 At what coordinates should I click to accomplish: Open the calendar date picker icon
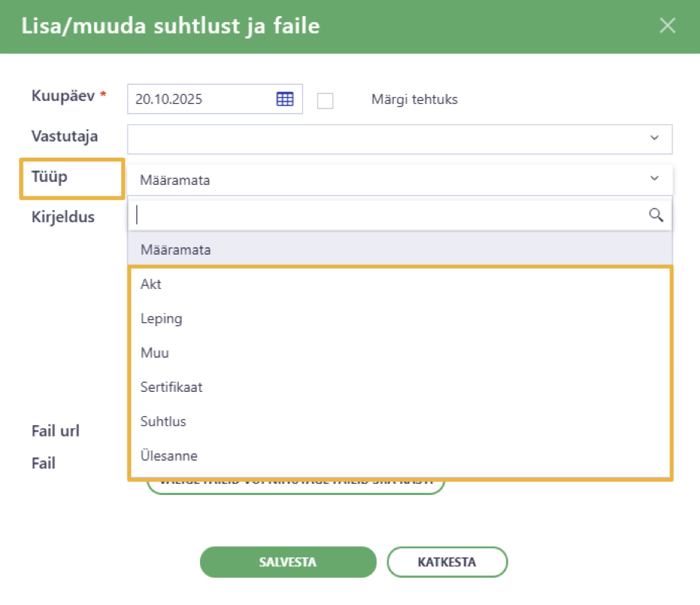tap(285, 99)
